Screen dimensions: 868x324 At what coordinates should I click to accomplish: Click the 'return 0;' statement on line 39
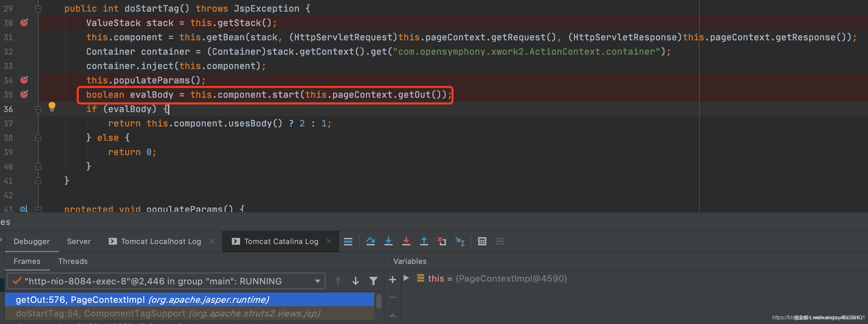point(132,152)
